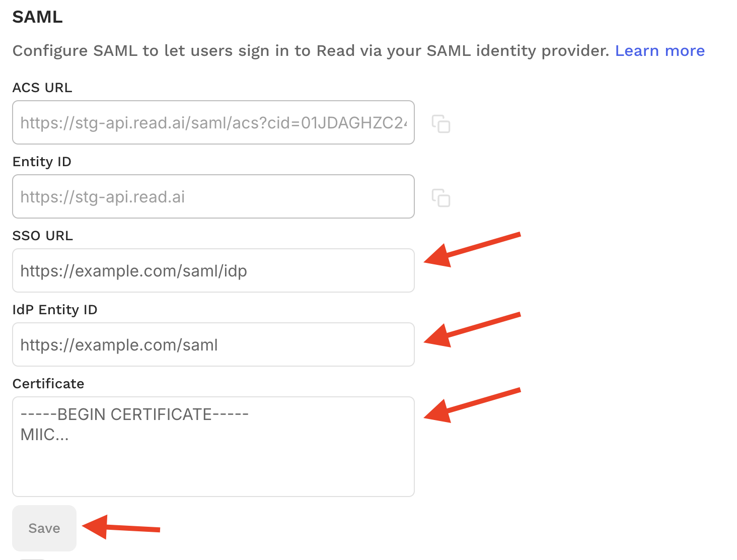Click the Entity ID label above stg-api field
This screenshot has width=737, height=560.
(42, 162)
